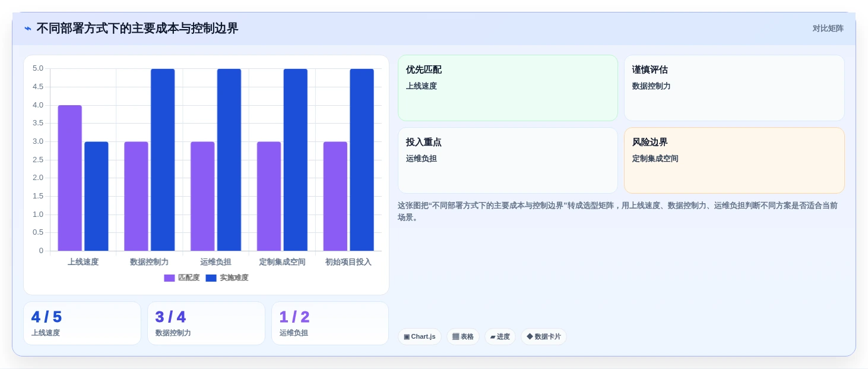Click the blue 初始项目投入 bar

[x=362, y=160]
